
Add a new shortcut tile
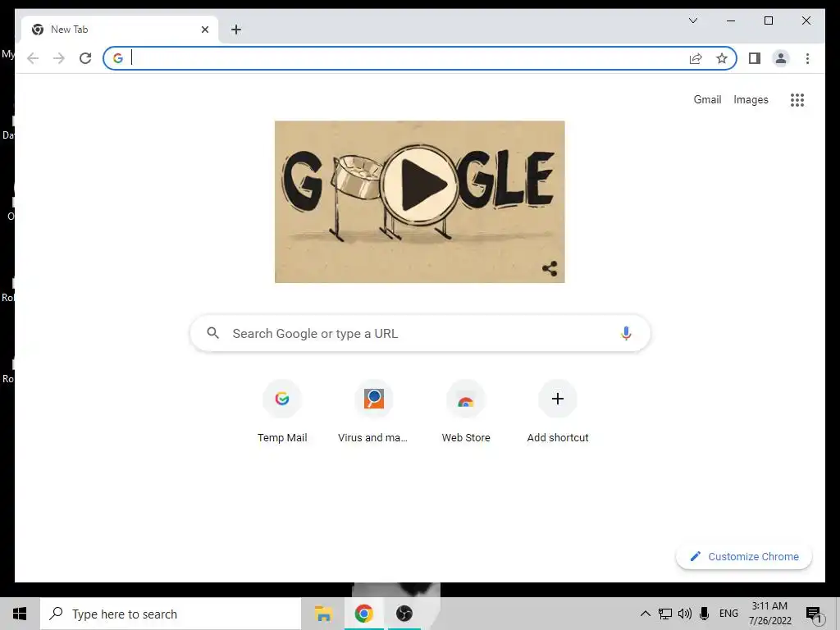[x=558, y=412]
